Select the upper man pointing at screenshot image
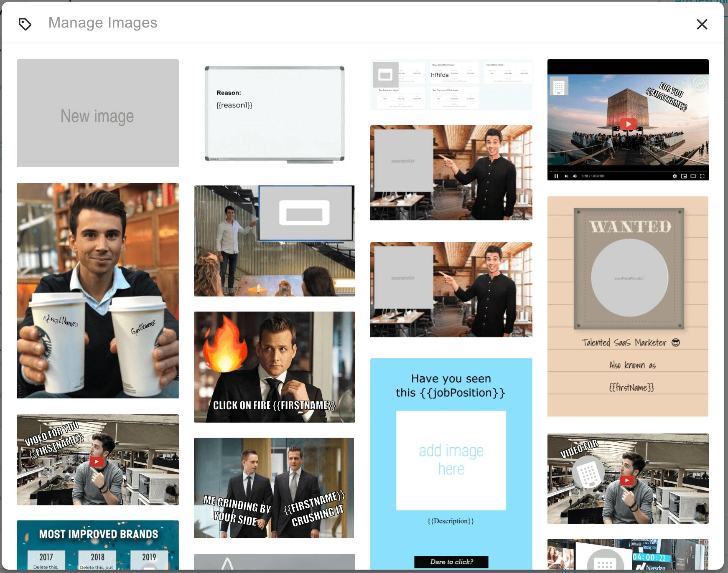This screenshot has height=573, width=728. (x=451, y=173)
